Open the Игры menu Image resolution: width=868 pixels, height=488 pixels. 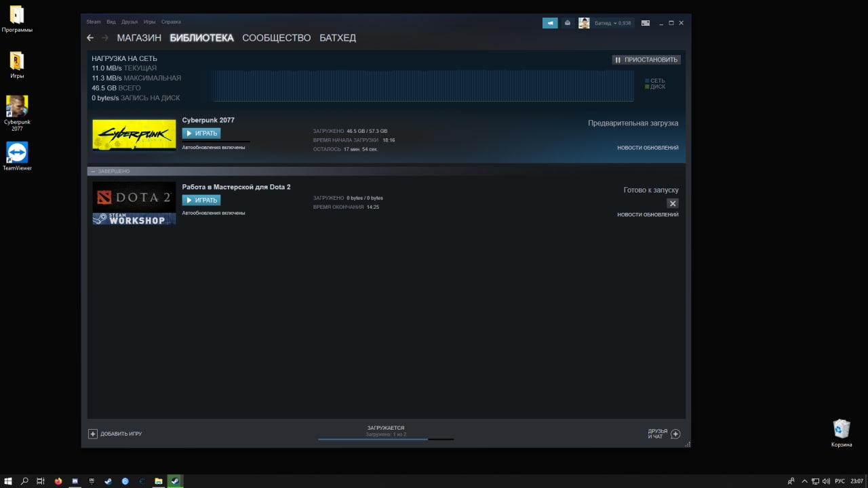coord(150,22)
